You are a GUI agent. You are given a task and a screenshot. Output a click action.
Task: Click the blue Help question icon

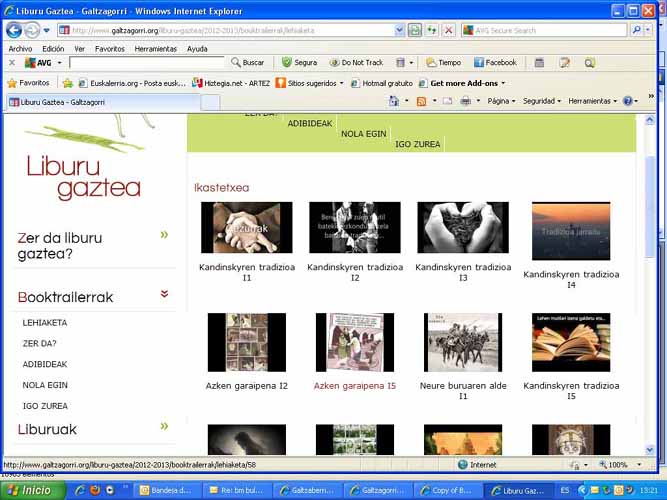point(627,101)
